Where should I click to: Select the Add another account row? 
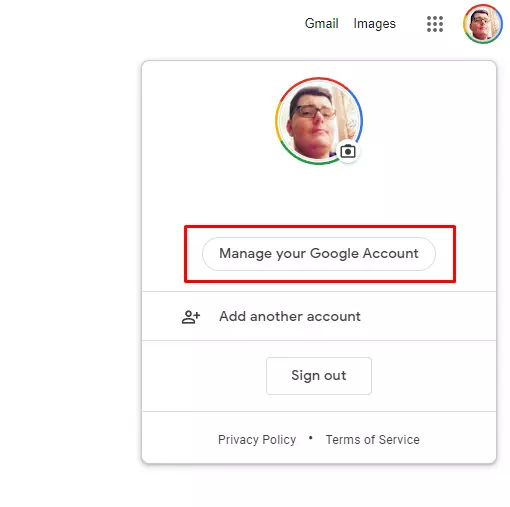pos(319,316)
